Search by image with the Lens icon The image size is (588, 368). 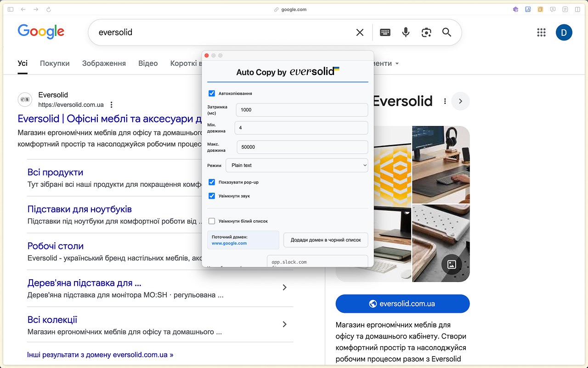(426, 32)
